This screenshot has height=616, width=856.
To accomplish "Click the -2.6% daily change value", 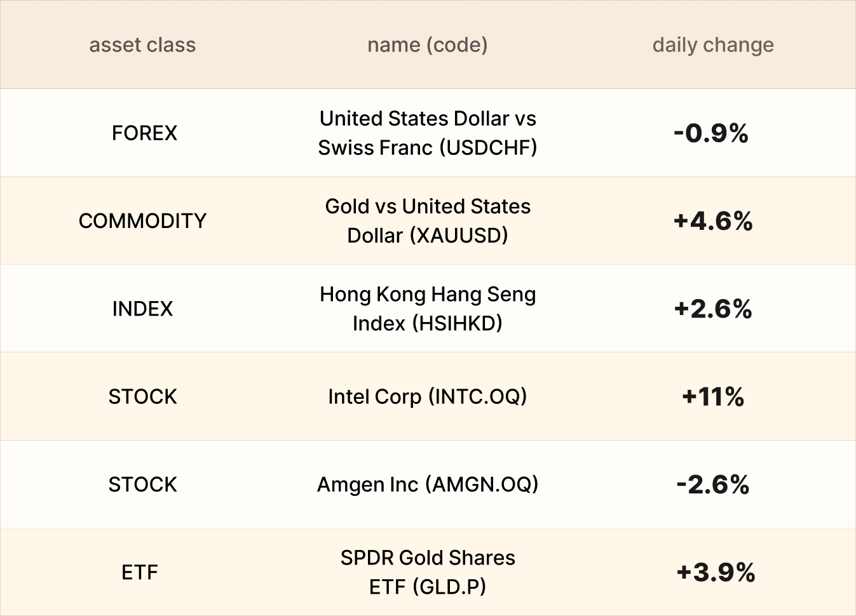I will coord(713,484).
